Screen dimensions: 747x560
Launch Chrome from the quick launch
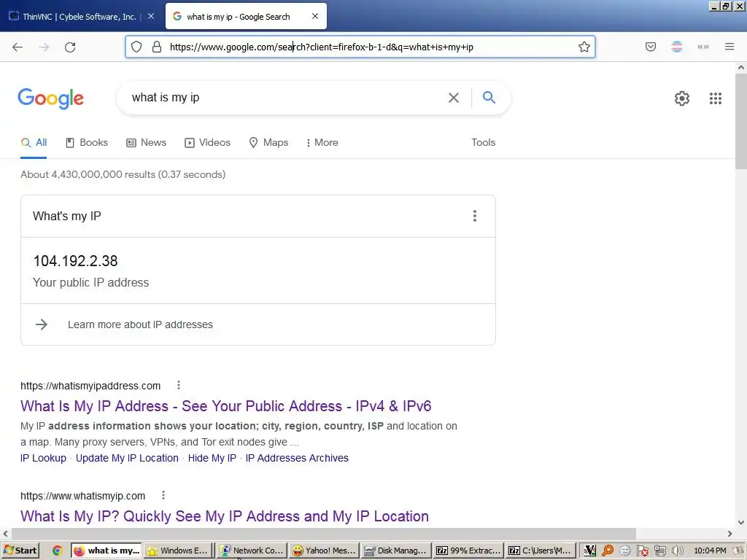(x=57, y=551)
